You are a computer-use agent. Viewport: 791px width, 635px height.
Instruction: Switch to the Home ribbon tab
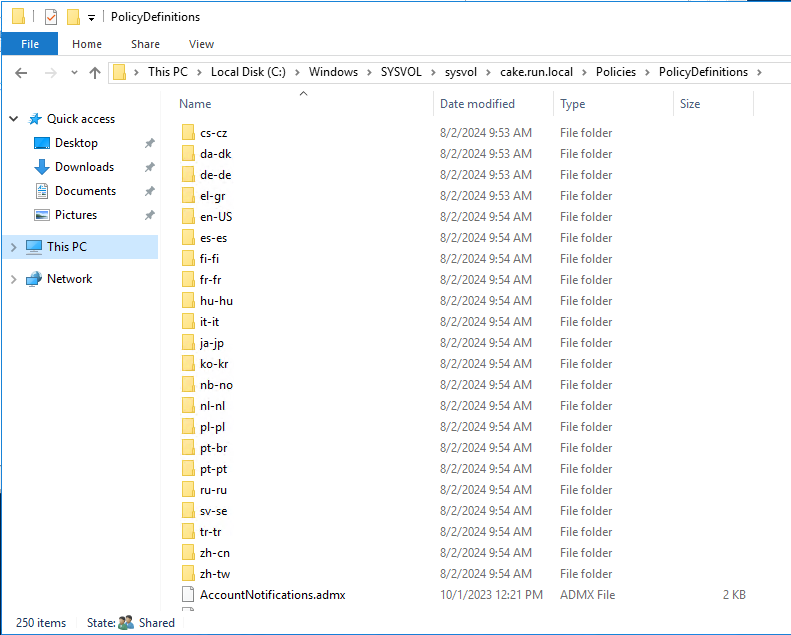tap(87, 44)
